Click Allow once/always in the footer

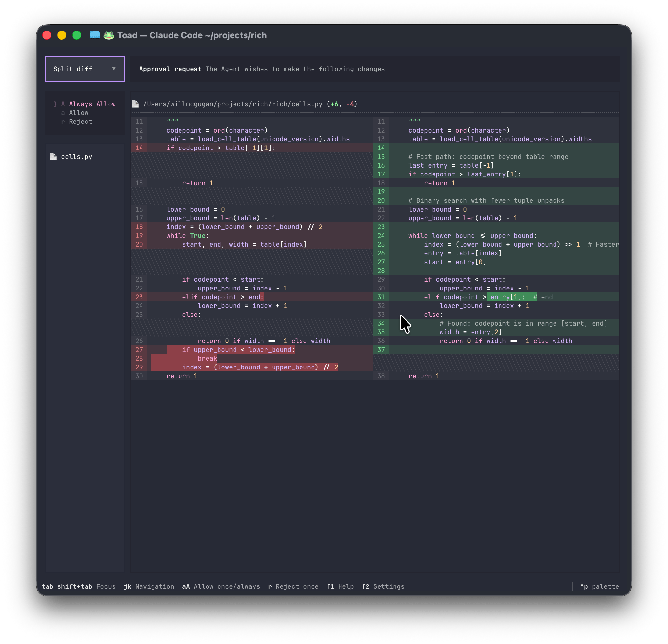[221, 586]
